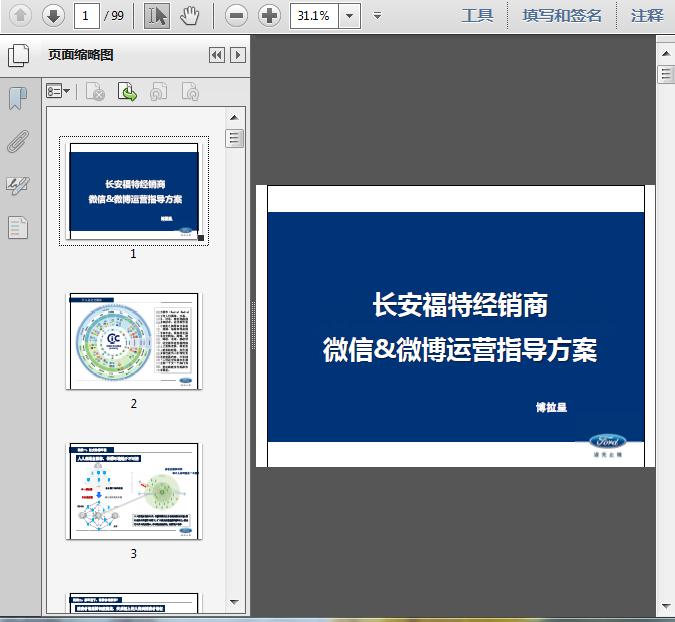Screen dimensions: 675x622
Task: Expand the toolbar overflow menu arrow
Action: pyautogui.click(x=377, y=16)
